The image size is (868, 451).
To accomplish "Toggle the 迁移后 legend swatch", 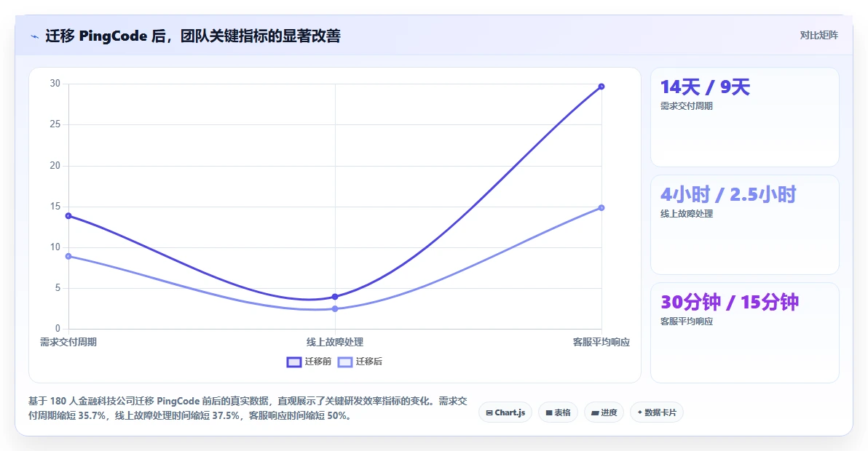I will [x=345, y=362].
